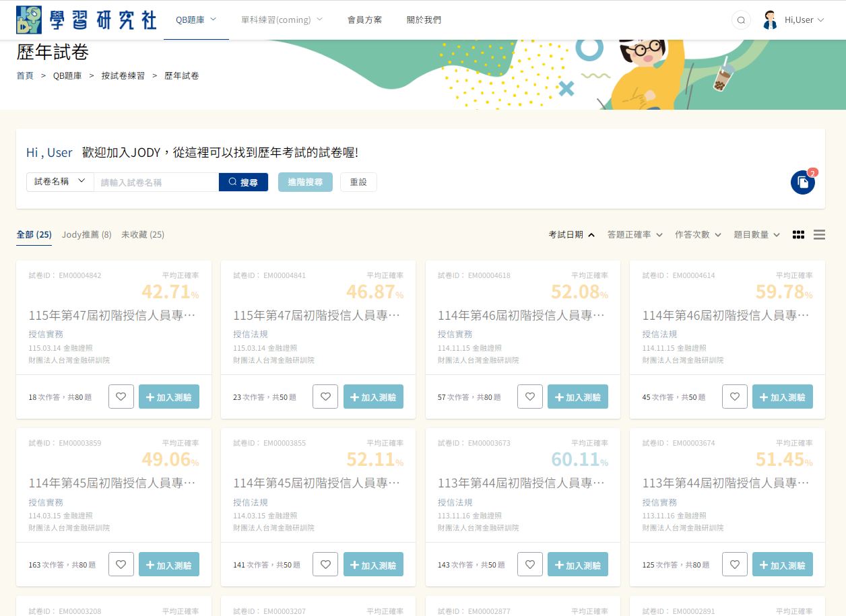This screenshot has width=846, height=616.
Task: Switch to list view icon
Action: tap(819, 235)
